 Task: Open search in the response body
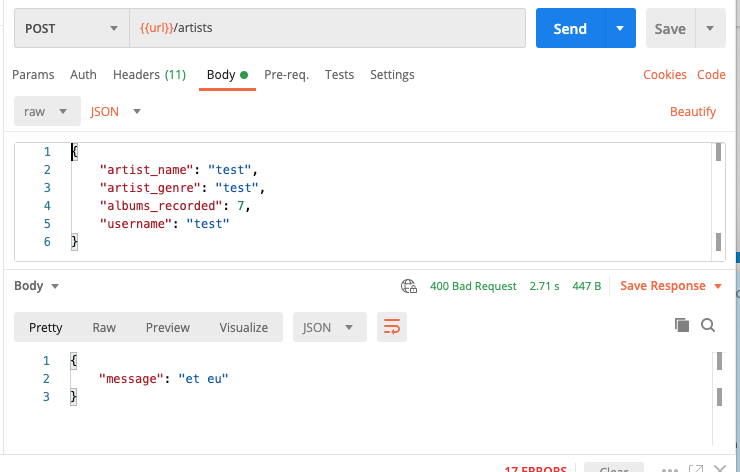[x=708, y=325]
